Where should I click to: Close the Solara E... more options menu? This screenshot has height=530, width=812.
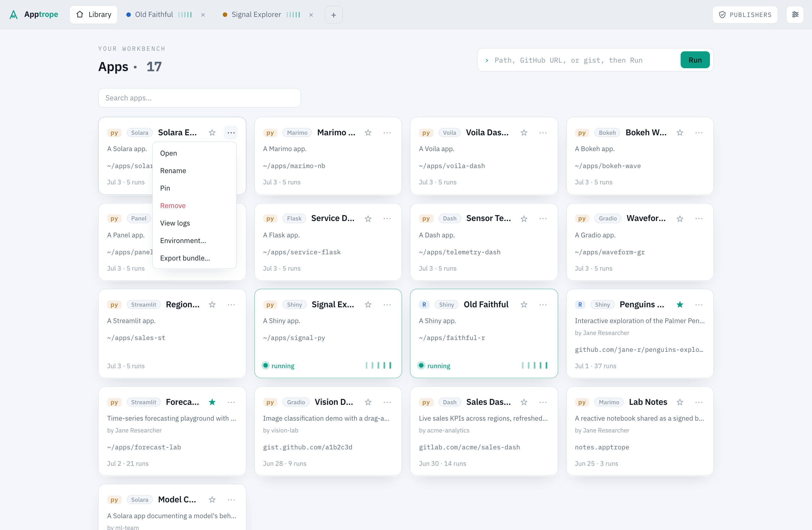pyautogui.click(x=231, y=132)
